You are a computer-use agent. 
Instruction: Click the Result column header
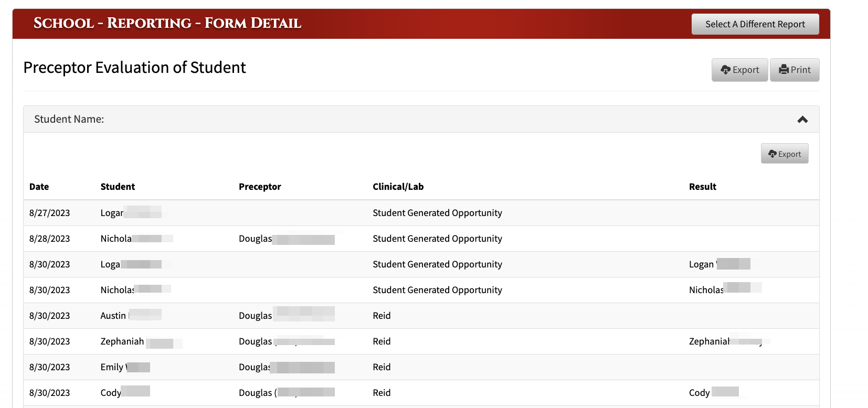tap(702, 187)
